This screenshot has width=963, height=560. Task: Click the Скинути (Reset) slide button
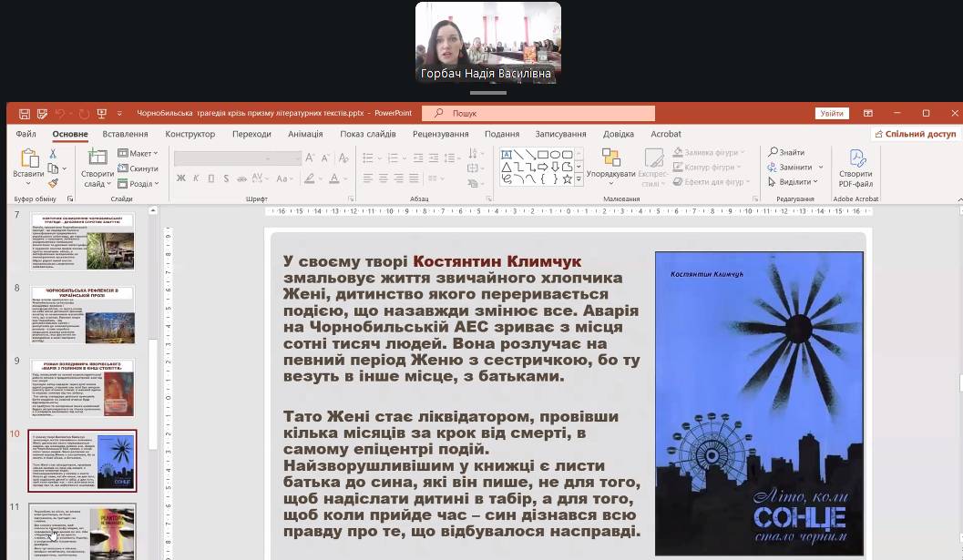[x=138, y=168]
